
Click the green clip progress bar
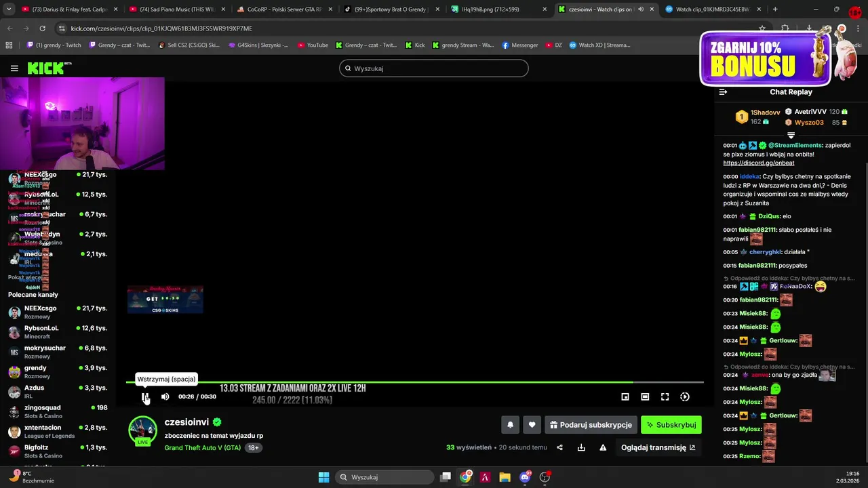415,382
